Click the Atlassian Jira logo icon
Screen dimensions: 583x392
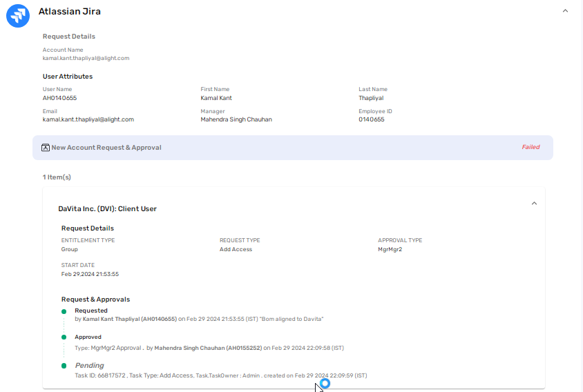(x=18, y=16)
